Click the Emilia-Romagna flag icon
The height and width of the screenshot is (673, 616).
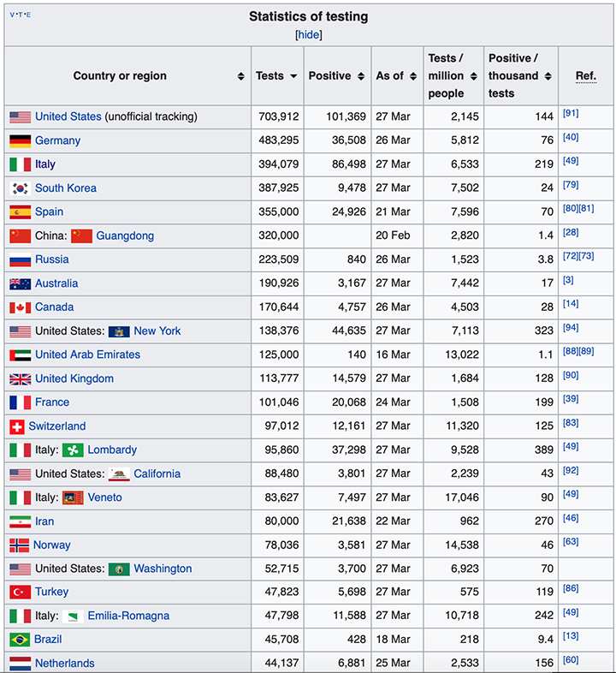click(73, 616)
